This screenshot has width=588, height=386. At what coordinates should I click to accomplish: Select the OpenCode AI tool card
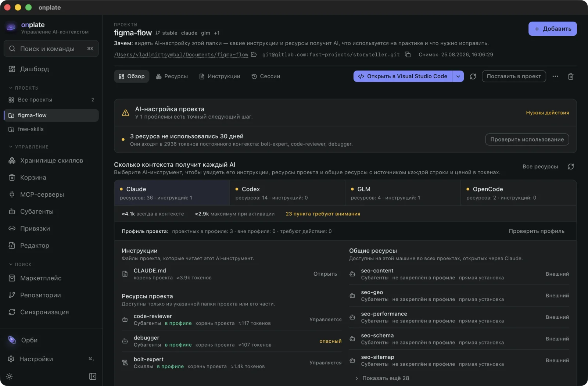519,193
